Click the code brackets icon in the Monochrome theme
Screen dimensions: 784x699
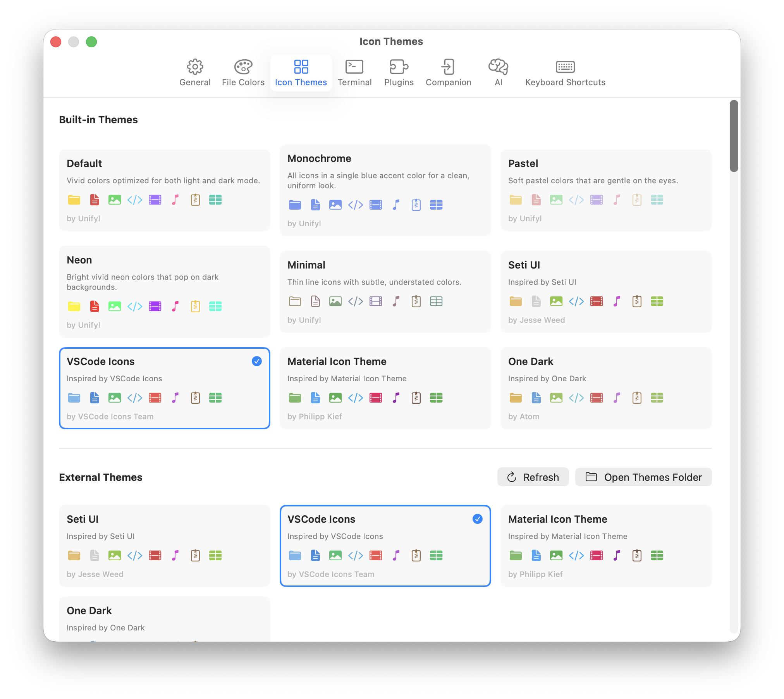pyautogui.click(x=356, y=205)
